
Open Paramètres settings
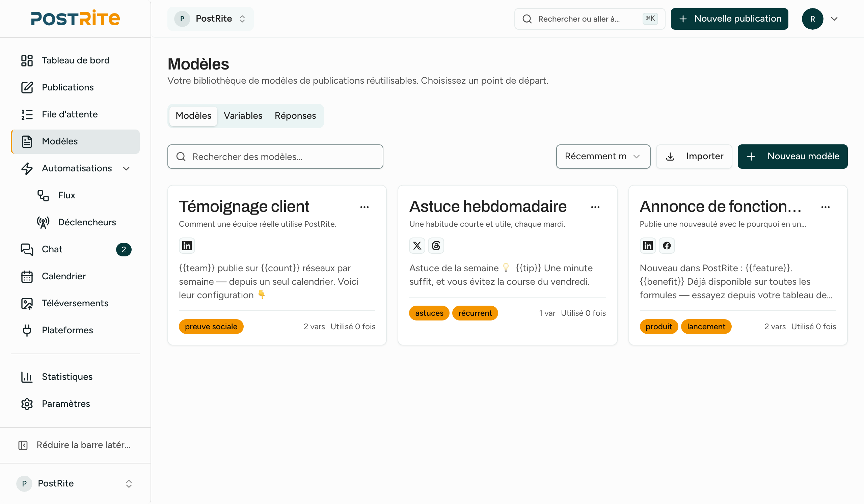click(75, 404)
